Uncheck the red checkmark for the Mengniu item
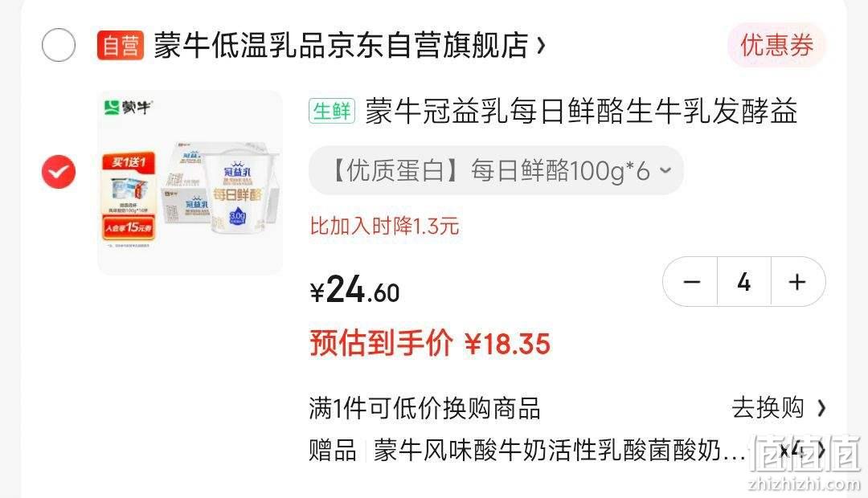Viewport: 868px width, 498px height. 59,172
